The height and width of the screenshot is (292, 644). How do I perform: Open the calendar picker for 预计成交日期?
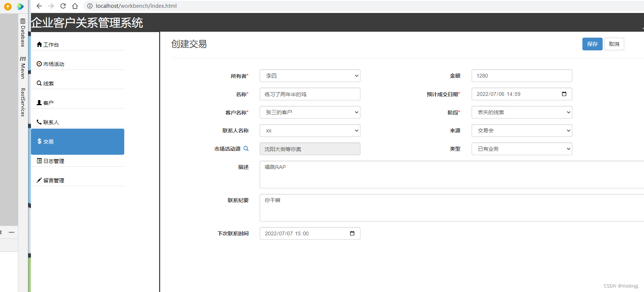click(564, 94)
